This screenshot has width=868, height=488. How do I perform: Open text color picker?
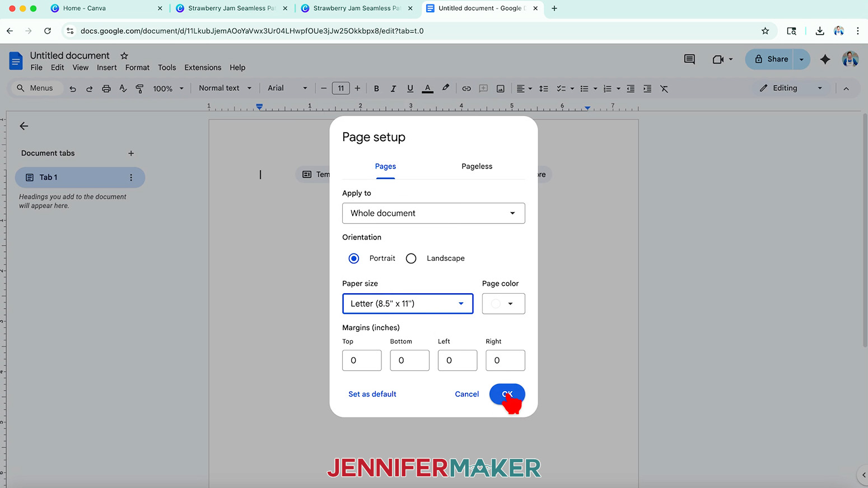(427, 88)
